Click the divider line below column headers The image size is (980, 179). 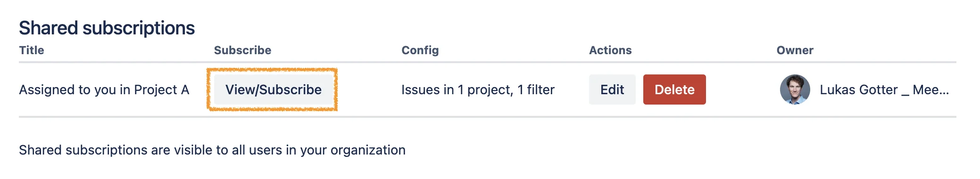click(x=488, y=62)
